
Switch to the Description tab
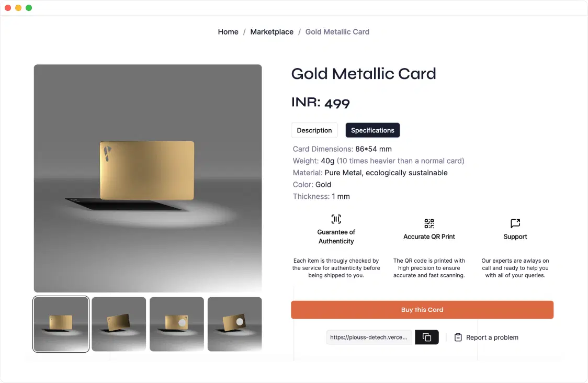[x=314, y=130]
